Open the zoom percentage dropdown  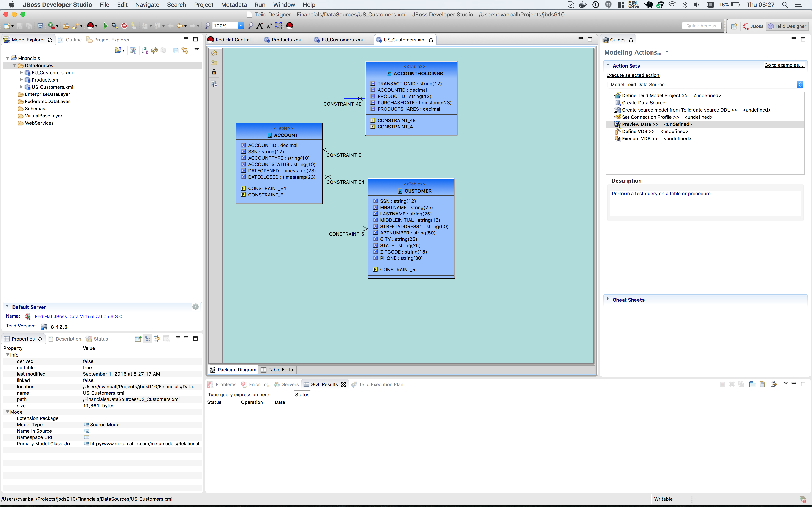coord(241,26)
